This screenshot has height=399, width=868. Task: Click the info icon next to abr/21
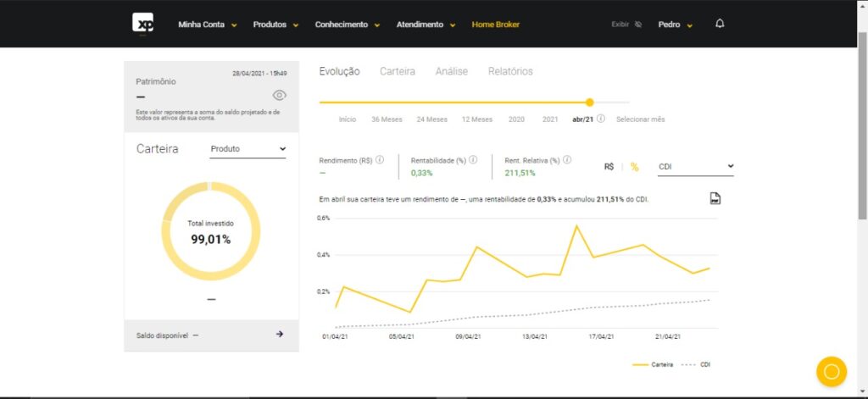[x=601, y=119]
